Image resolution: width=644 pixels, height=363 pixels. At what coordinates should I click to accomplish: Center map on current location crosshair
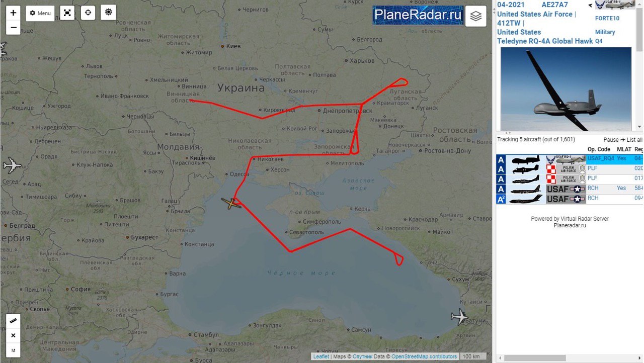tap(88, 13)
